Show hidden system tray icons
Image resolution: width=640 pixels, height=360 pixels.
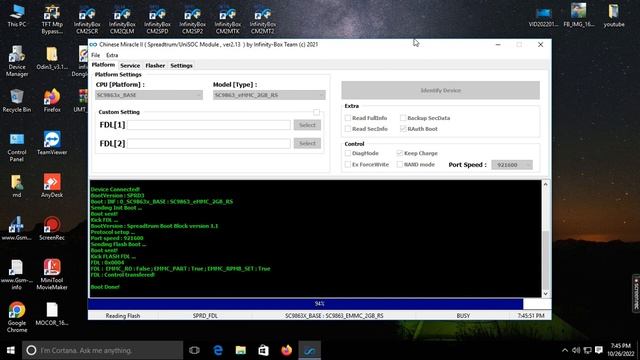[564, 350]
